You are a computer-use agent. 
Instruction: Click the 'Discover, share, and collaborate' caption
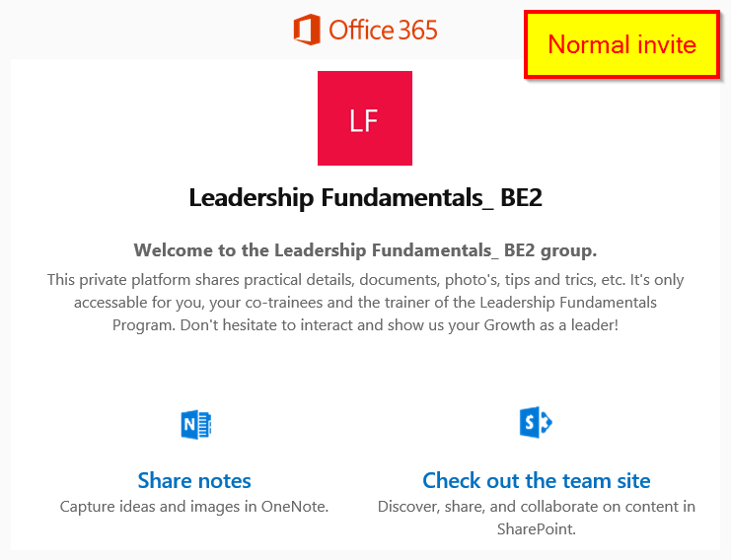coord(536,507)
